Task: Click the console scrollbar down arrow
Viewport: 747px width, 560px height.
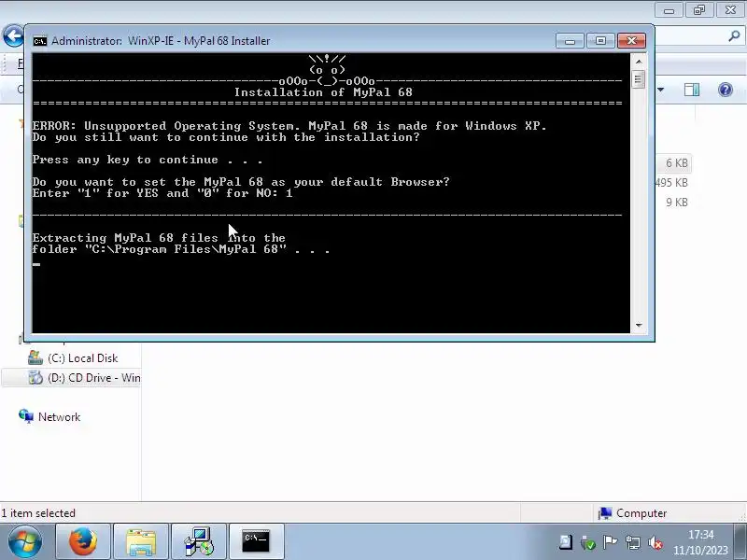Action: click(x=639, y=326)
